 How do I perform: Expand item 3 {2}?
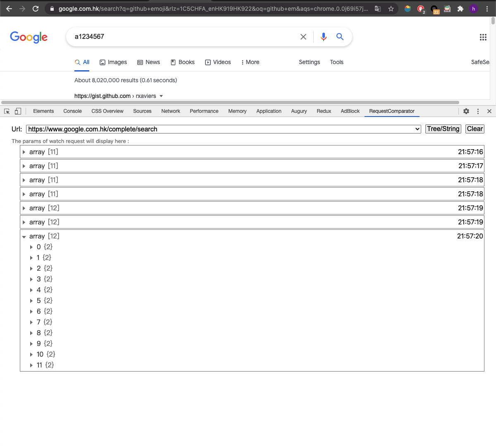(31, 279)
